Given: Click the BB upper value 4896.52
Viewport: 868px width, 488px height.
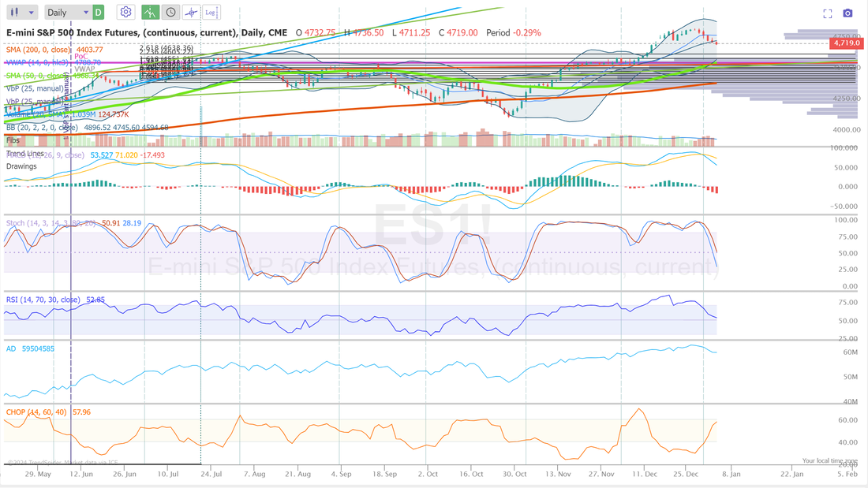Looking at the screenshot, I should (97, 127).
